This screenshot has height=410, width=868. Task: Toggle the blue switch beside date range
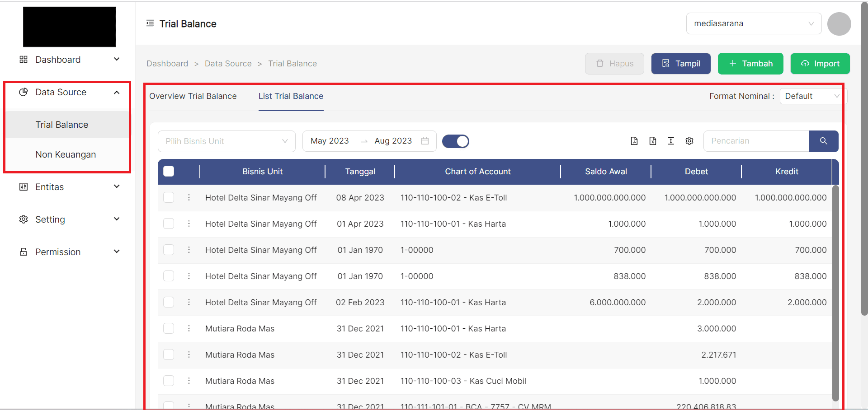pyautogui.click(x=455, y=141)
